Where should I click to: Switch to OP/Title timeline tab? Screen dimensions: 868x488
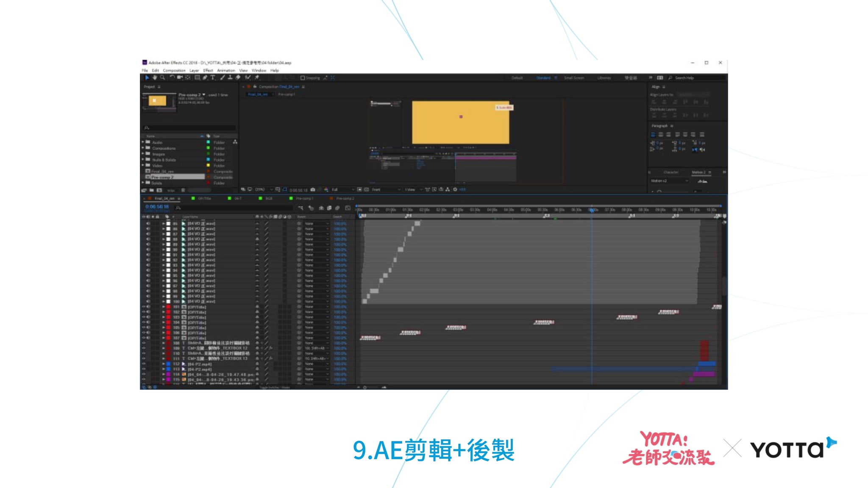tap(204, 198)
